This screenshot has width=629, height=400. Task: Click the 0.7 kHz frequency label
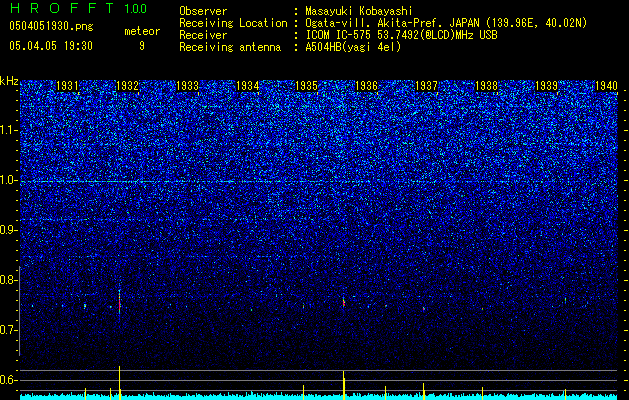pos(9,330)
